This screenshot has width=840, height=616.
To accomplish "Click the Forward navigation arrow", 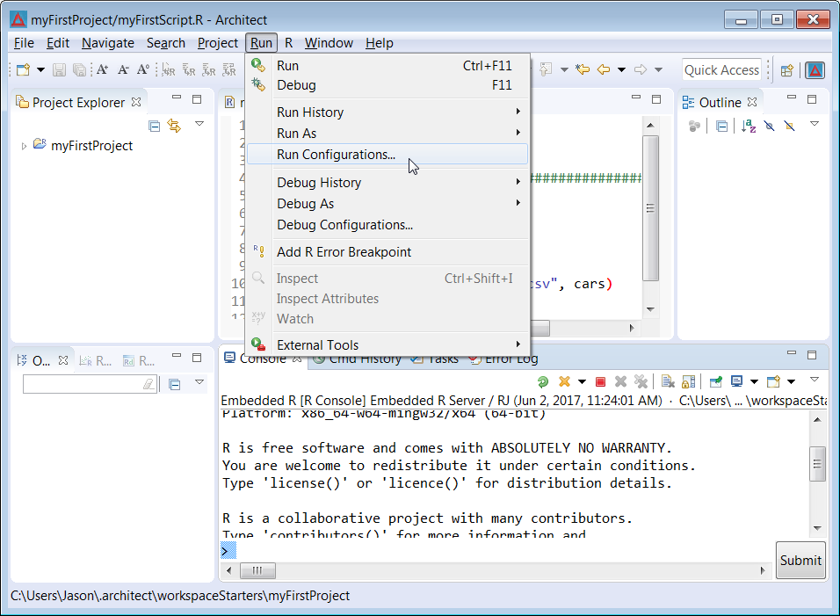I will pyautogui.click(x=641, y=69).
